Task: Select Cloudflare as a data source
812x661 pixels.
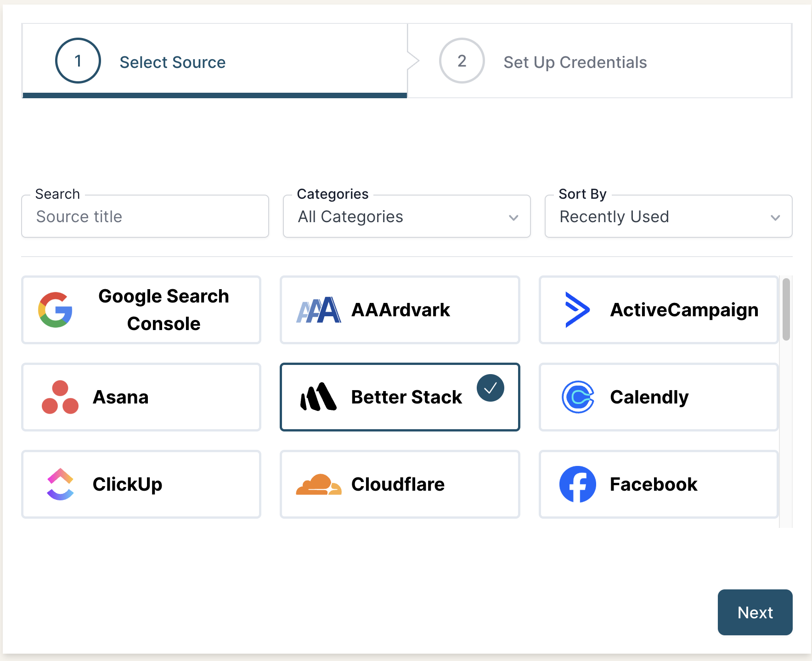Action: point(399,484)
